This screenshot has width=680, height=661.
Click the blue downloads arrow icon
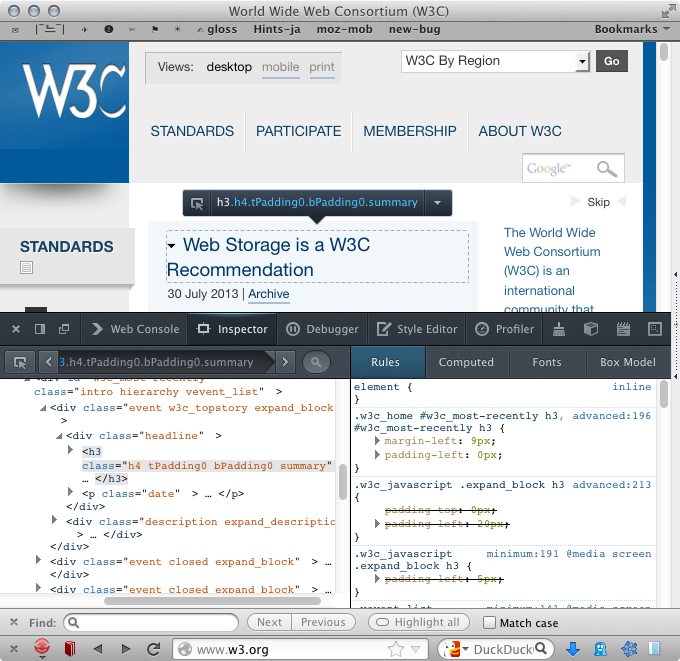(x=573, y=649)
